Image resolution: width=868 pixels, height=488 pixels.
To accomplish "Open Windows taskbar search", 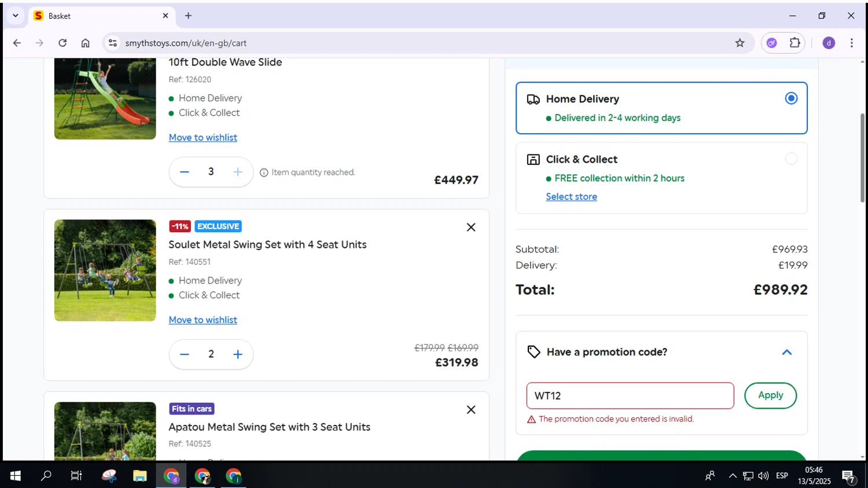I will pos(46,476).
